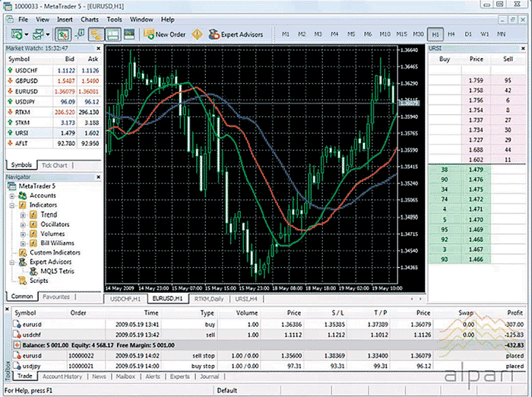Screen dimensions: 532x397
Task: Click the yellow diamond MetaEditor icon
Action: click(197, 34)
